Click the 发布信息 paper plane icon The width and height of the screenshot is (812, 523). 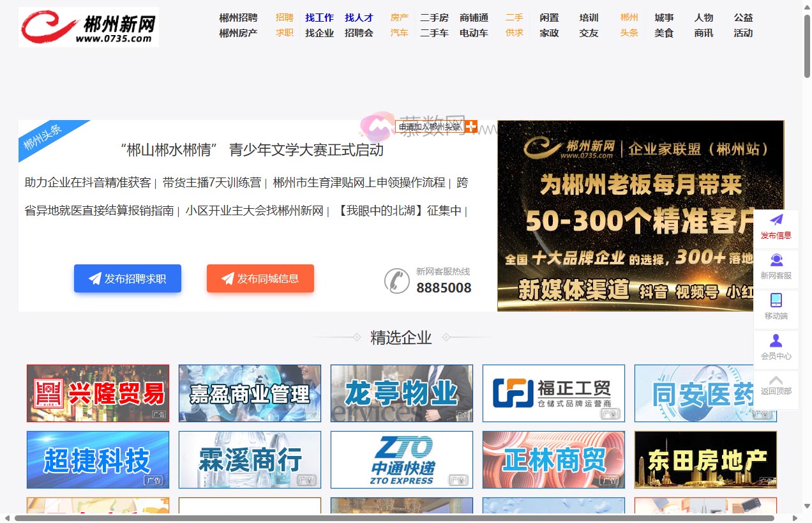point(776,221)
